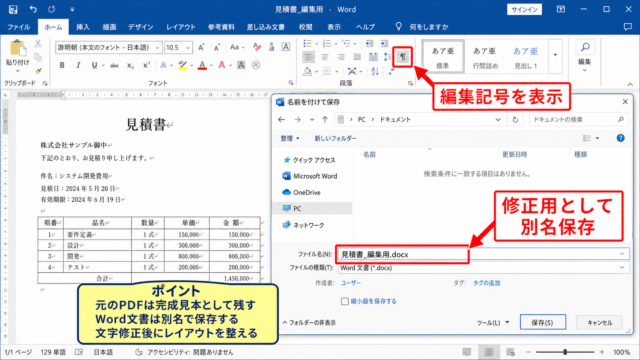
Task: Click 新しいフォルダー button
Action: [336, 138]
